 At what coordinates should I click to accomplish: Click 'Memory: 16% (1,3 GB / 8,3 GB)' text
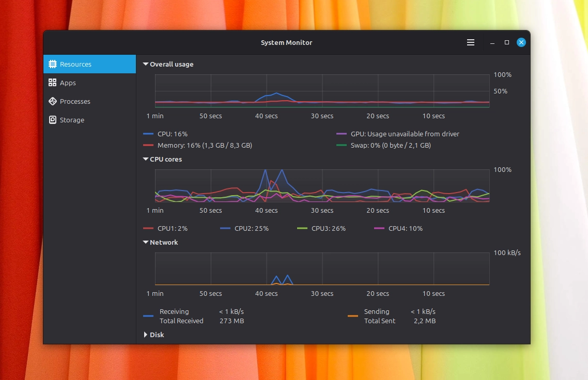pos(205,145)
